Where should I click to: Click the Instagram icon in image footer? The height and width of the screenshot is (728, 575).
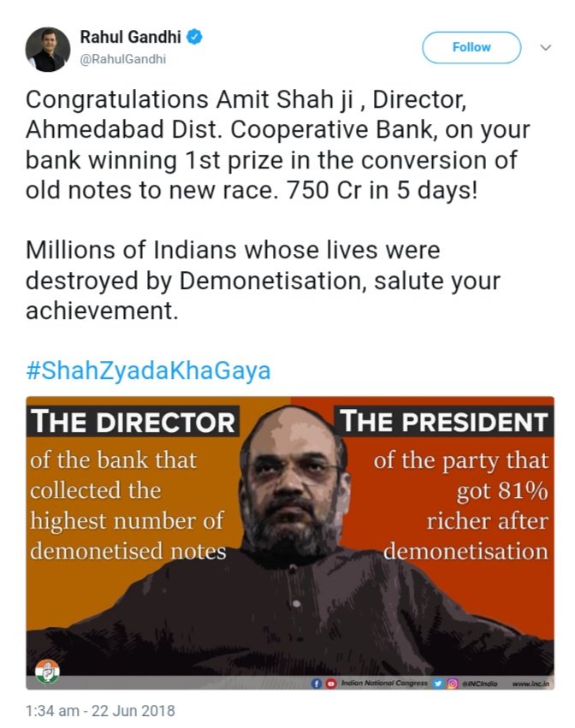click(452, 684)
